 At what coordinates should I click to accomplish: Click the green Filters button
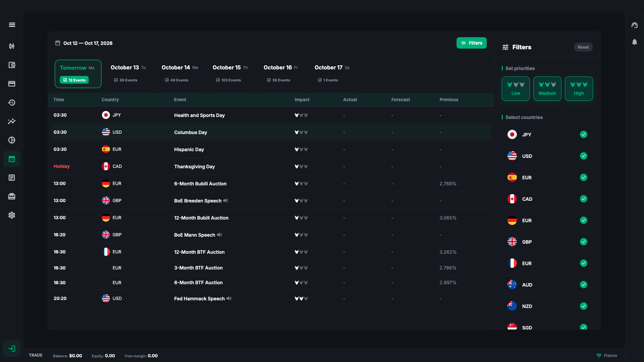pos(472,43)
